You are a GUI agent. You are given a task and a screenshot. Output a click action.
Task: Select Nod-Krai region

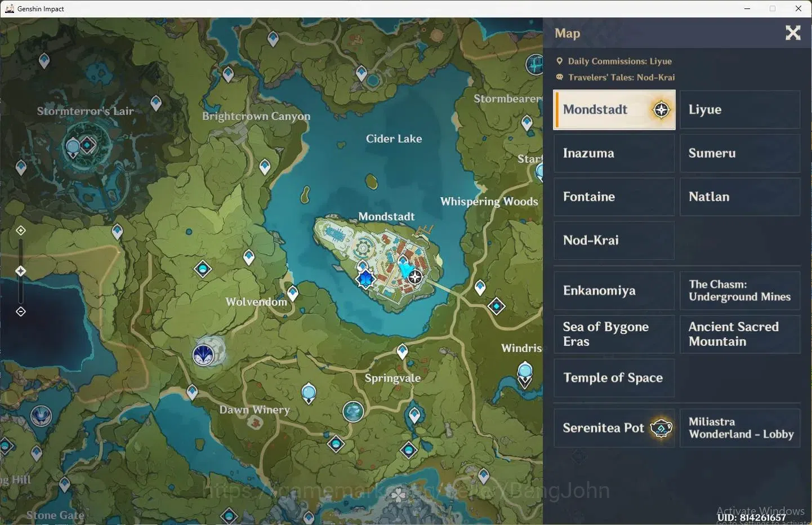(614, 241)
